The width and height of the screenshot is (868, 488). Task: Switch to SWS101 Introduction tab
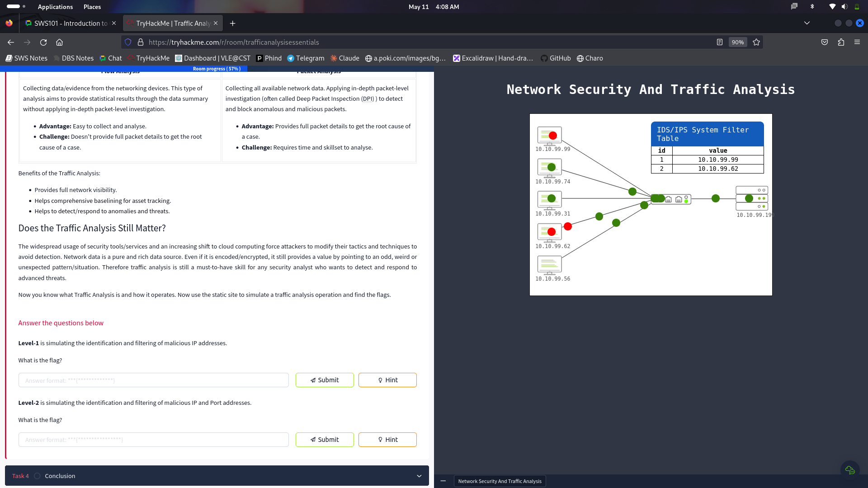pos(71,23)
